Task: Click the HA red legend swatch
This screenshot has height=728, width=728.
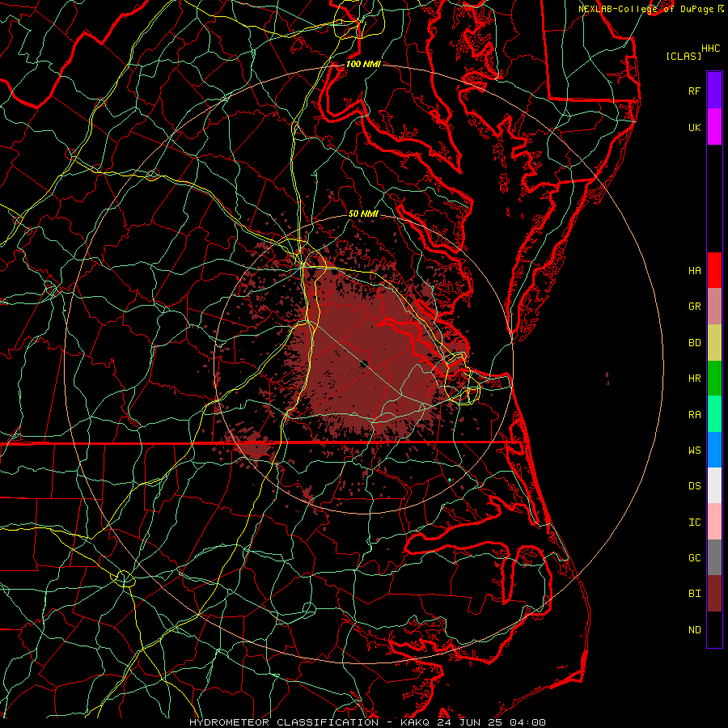Action: (714, 270)
